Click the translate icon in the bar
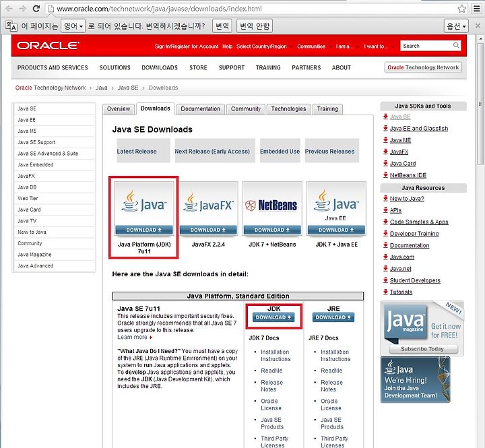485x448 pixels. click(x=11, y=26)
